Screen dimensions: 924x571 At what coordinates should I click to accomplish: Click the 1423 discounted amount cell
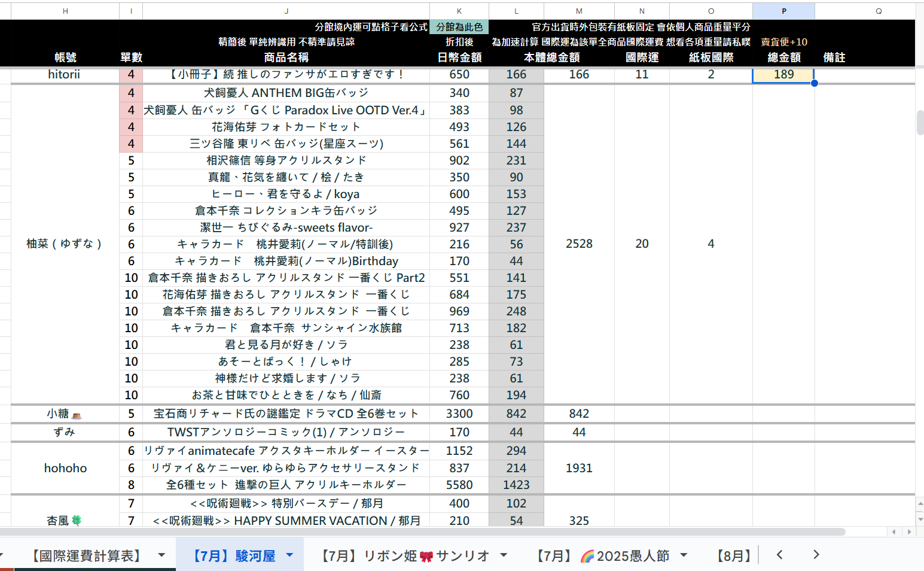tap(516, 485)
